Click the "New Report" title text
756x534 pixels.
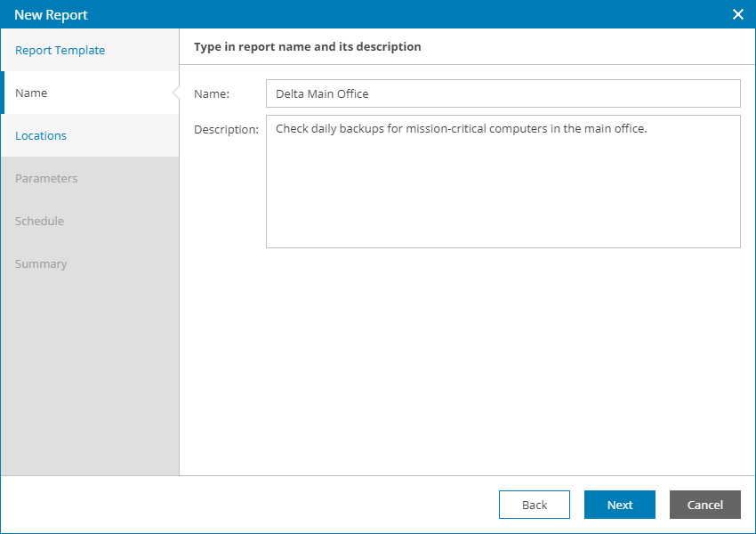[51, 15]
